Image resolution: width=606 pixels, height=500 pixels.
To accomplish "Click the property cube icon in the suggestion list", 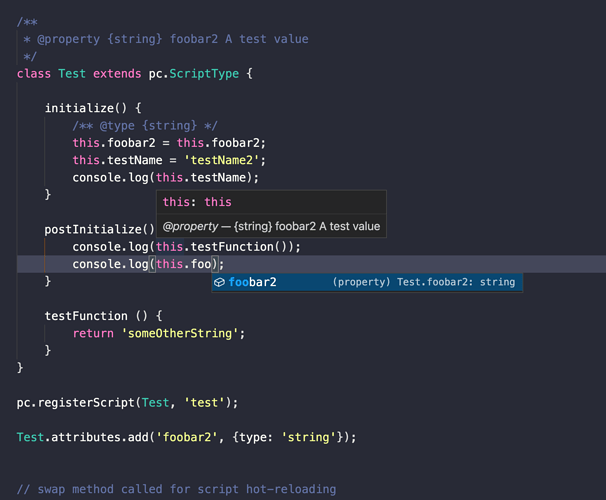I will point(219,282).
